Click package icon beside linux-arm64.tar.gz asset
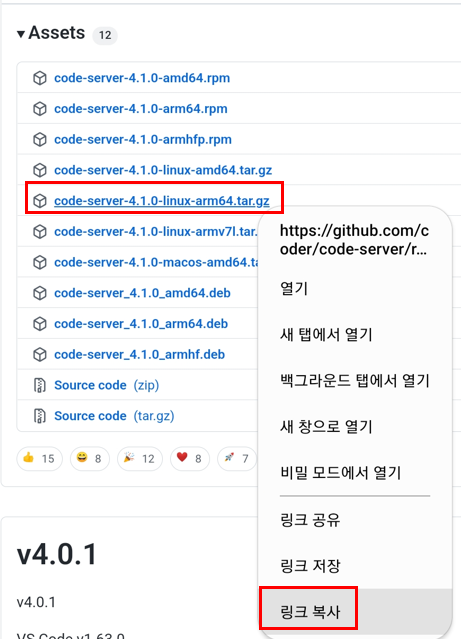This screenshot has height=639, width=461. [40, 201]
